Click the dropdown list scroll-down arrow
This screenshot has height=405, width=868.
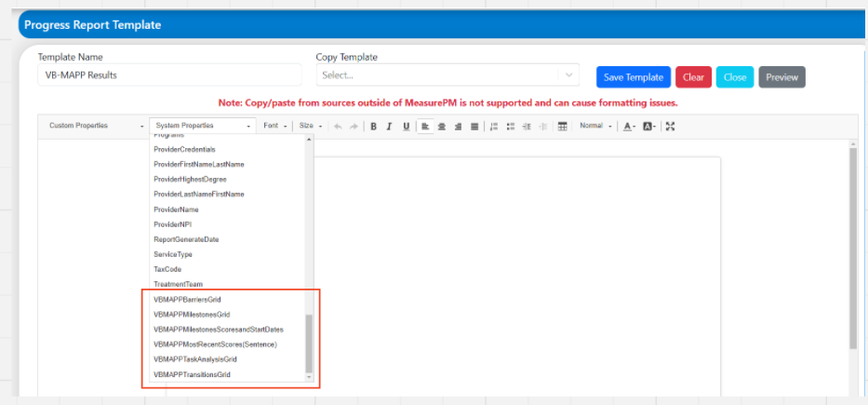coord(310,377)
